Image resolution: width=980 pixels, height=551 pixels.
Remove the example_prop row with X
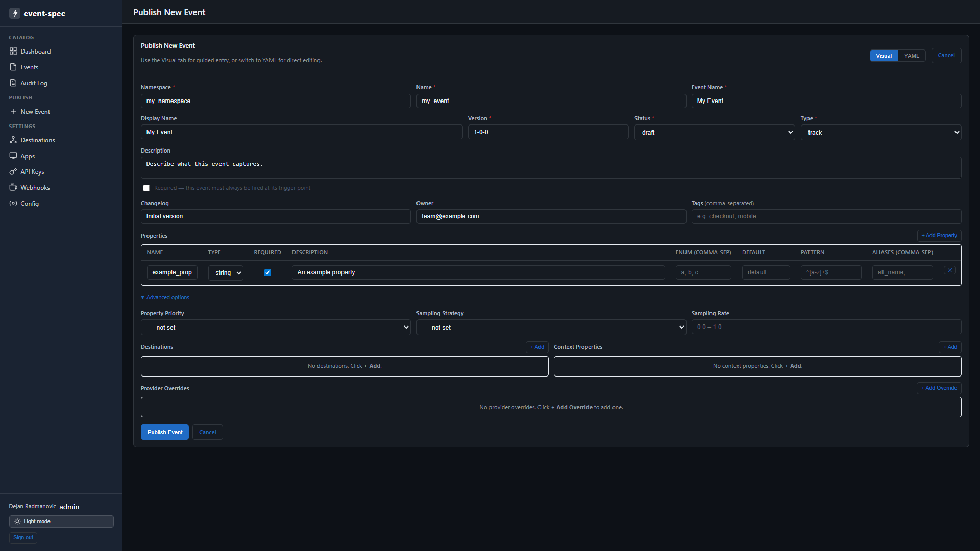coord(949,270)
